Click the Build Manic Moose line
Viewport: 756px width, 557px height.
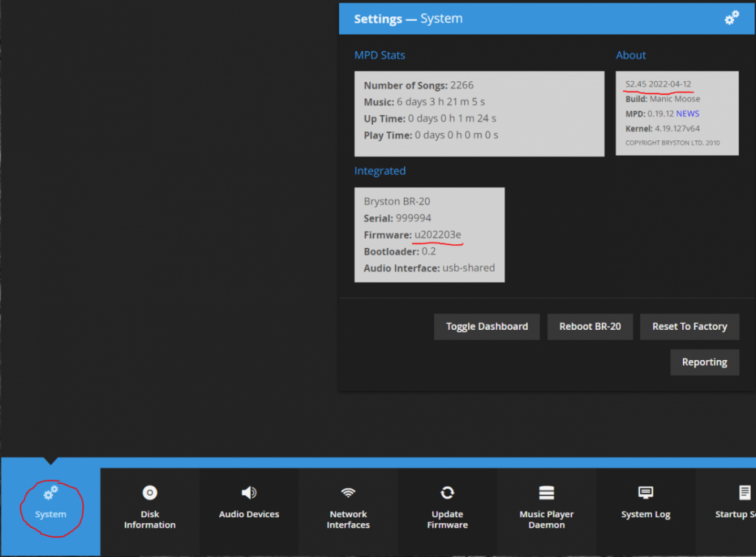(x=662, y=99)
